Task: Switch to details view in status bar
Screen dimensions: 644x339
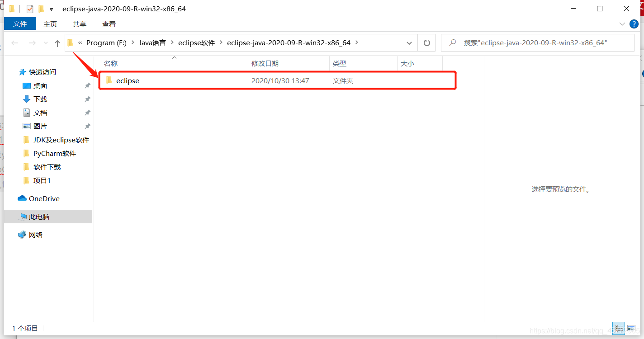Action: point(619,328)
